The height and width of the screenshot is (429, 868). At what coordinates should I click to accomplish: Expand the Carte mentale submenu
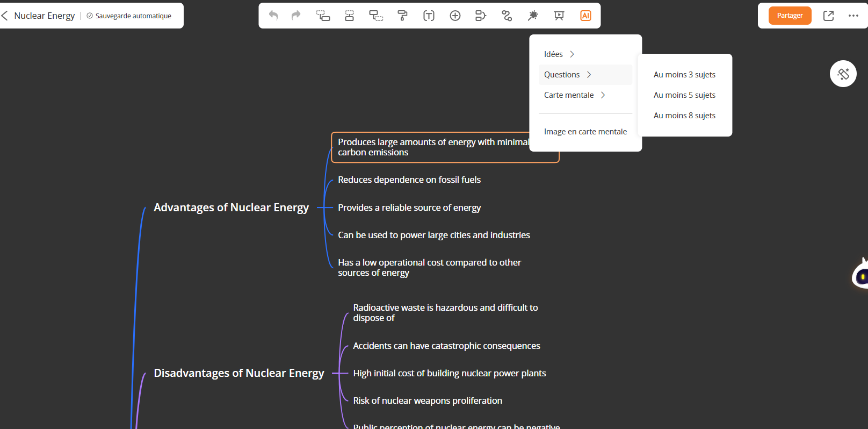click(x=574, y=95)
